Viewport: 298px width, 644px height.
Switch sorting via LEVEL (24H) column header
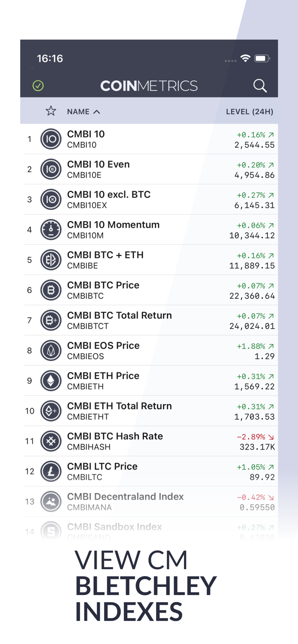pyautogui.click(x=250, y=111)
